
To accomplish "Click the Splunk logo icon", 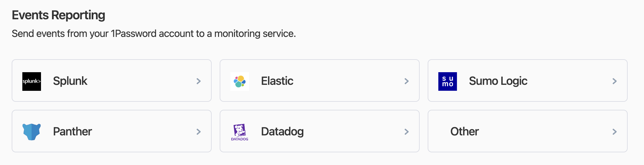I will [32, 81].
